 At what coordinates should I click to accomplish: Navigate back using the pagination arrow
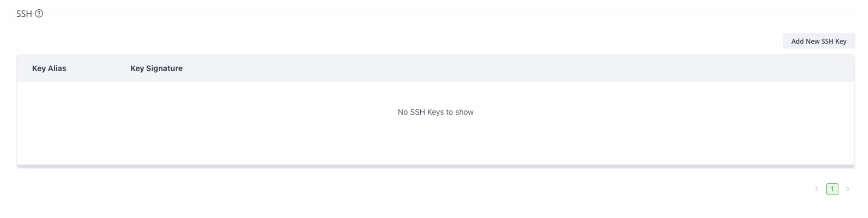[x=817, y=189]
